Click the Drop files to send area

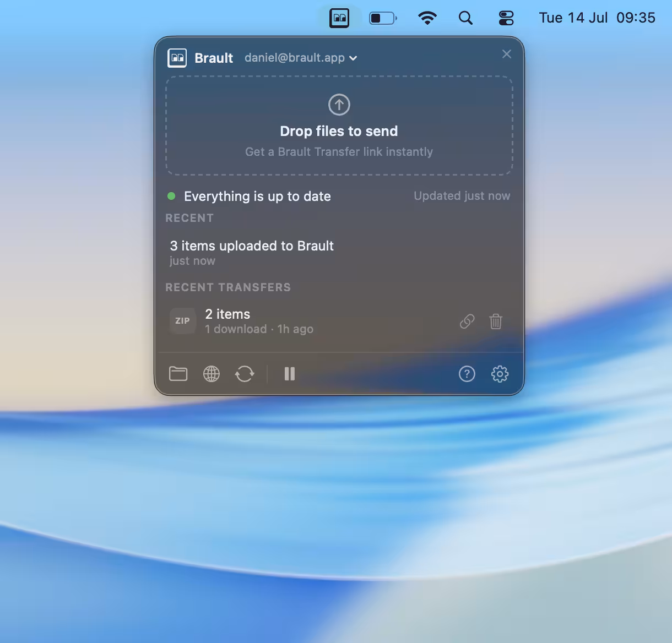[x=339, y=126]
